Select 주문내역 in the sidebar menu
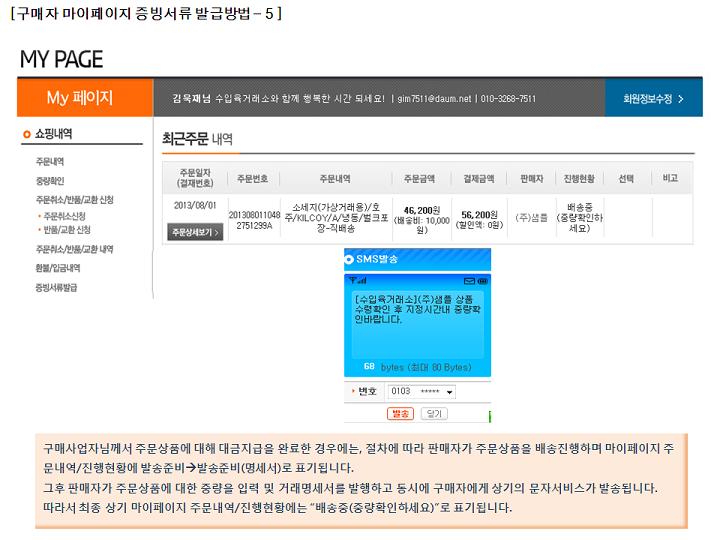Viewport: 720px width, 540px height. click(x=50, y=162)
